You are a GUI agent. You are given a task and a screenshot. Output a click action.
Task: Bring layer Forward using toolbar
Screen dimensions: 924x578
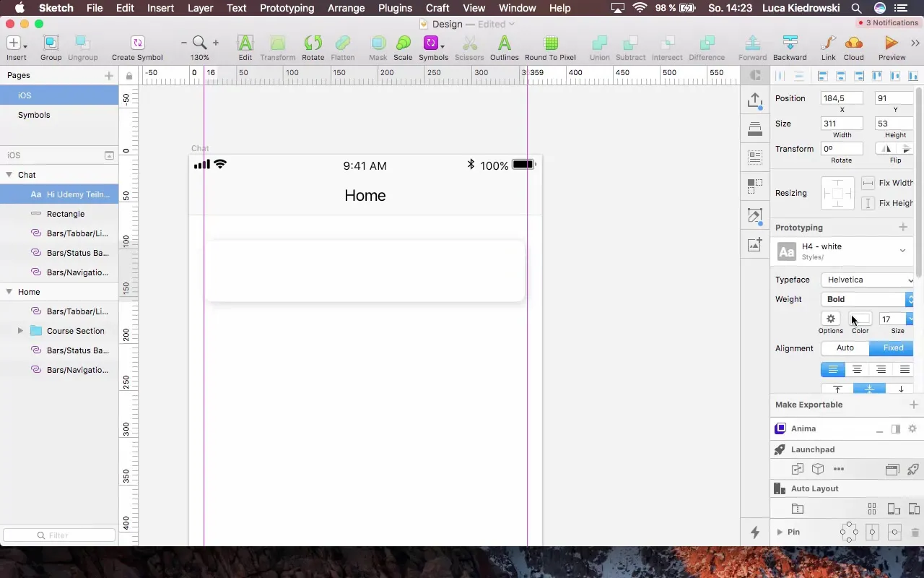[752, 43]
